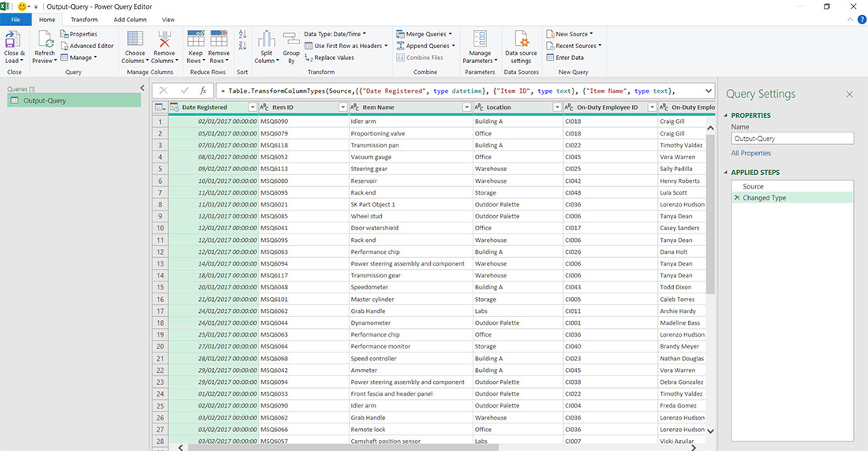Open Item ID column filter dropdown

point(342,107)
